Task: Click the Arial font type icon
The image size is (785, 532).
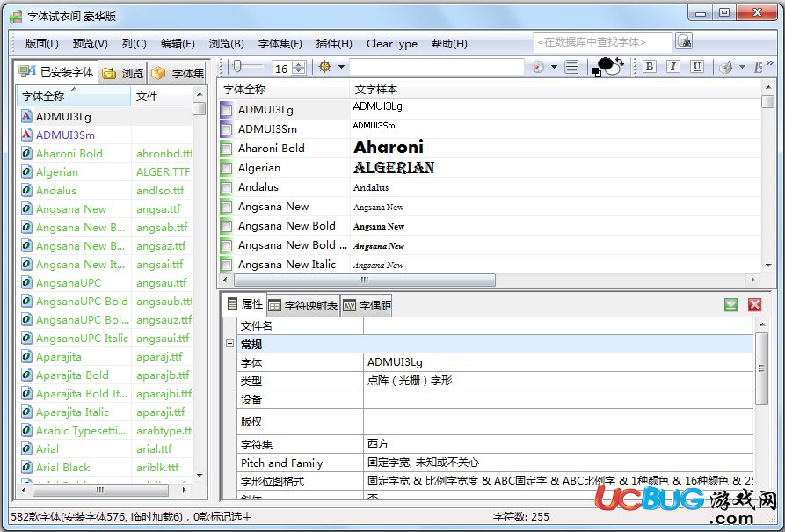Action: coord(26,448)
